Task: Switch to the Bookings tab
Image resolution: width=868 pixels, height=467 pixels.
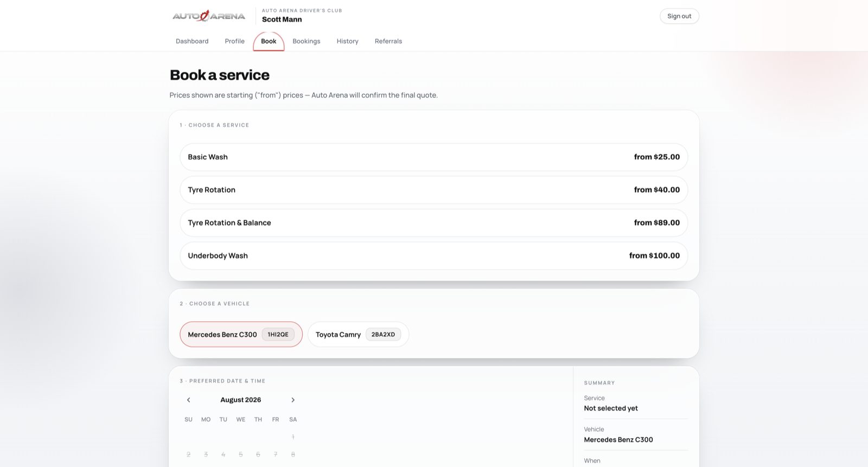Action: click(307, 41)
